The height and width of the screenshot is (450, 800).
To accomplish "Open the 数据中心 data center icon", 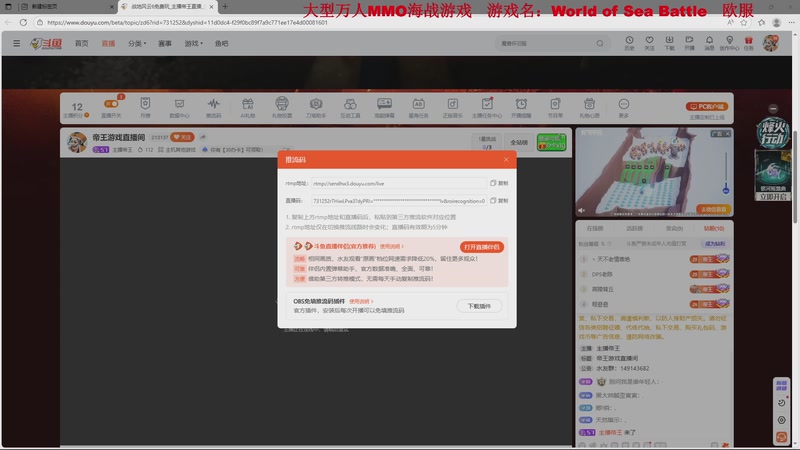I will click(179, 108).
